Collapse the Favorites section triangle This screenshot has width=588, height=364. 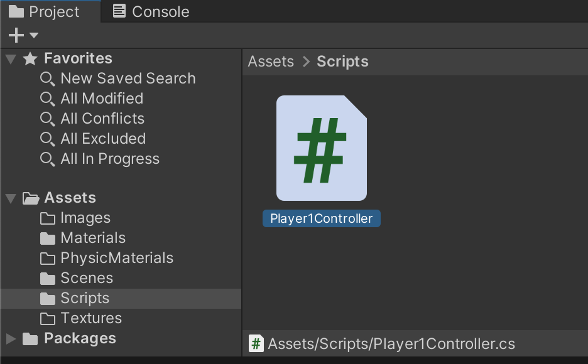(x=11, y=59)
